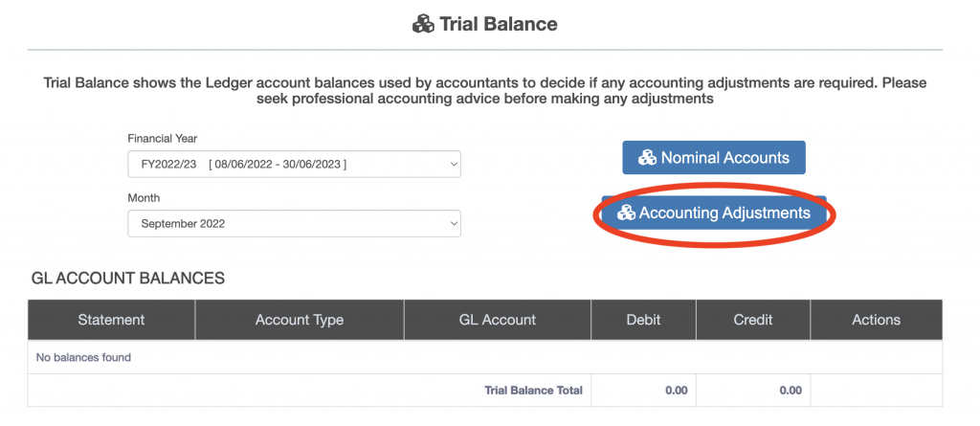Open Accounting Adjustments
Image resolution: width=980 pixels, height=426 pixels.
[714, 213]
